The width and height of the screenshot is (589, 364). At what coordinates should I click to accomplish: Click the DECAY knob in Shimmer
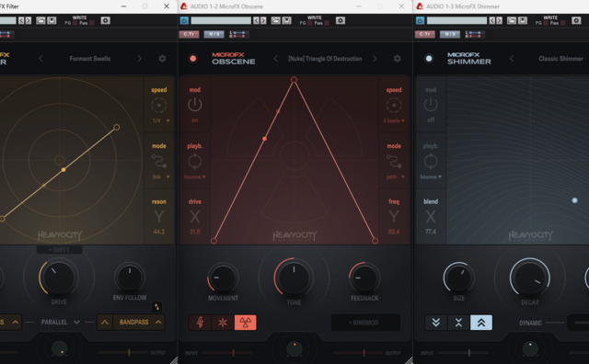pos(530,278)
